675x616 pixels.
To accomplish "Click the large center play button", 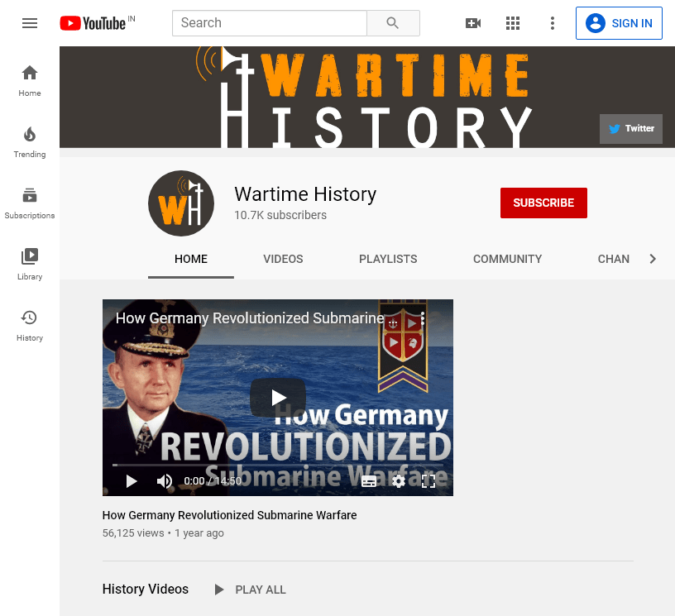I will pos(278,398).
